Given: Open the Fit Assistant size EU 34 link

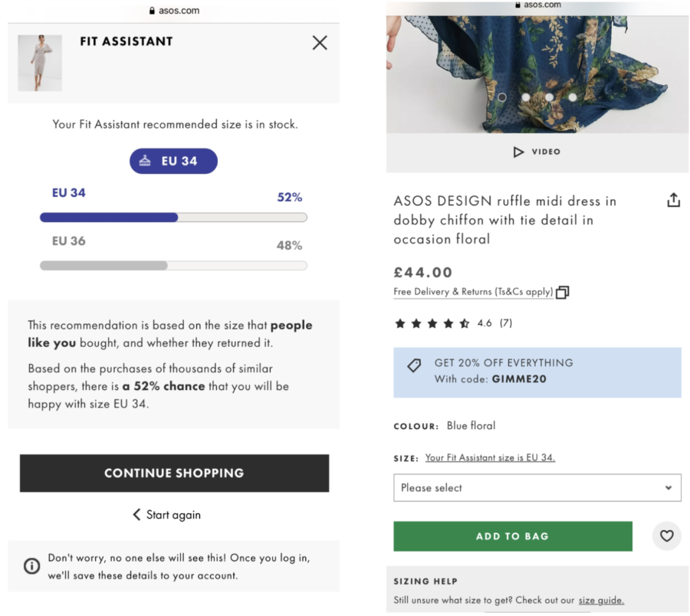Looking at the screenshot, I should [490, 457].
